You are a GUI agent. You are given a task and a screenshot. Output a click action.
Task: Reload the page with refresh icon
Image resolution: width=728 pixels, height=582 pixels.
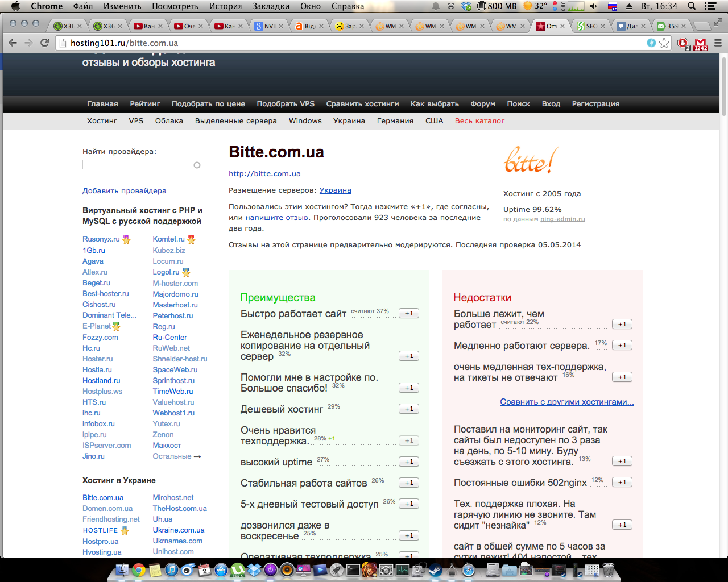pos(45,43)
